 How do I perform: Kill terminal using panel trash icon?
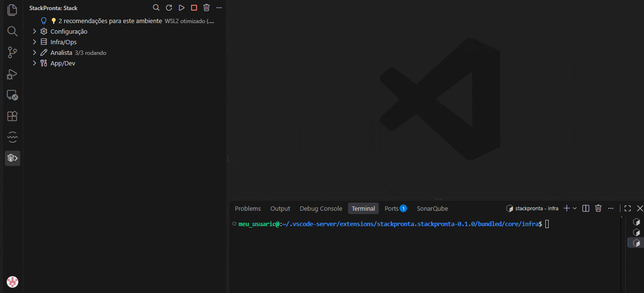pyautogui.click(x=598, y=208)
